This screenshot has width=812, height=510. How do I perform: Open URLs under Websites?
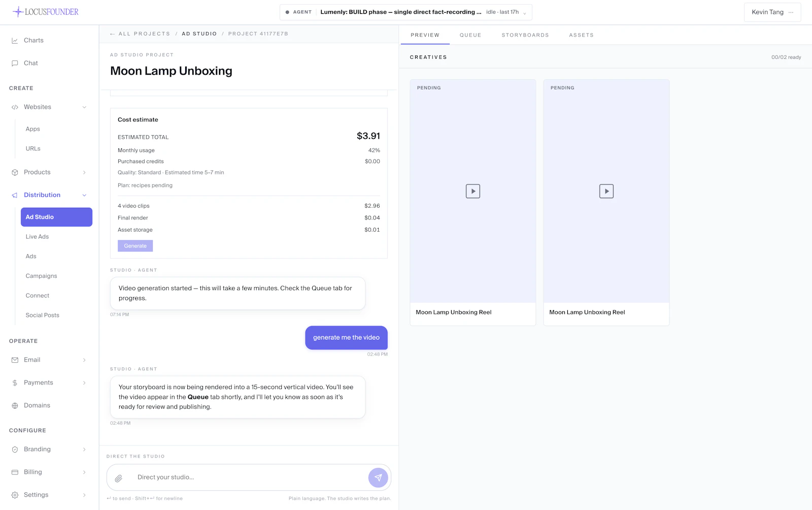[x=33, y=149]
